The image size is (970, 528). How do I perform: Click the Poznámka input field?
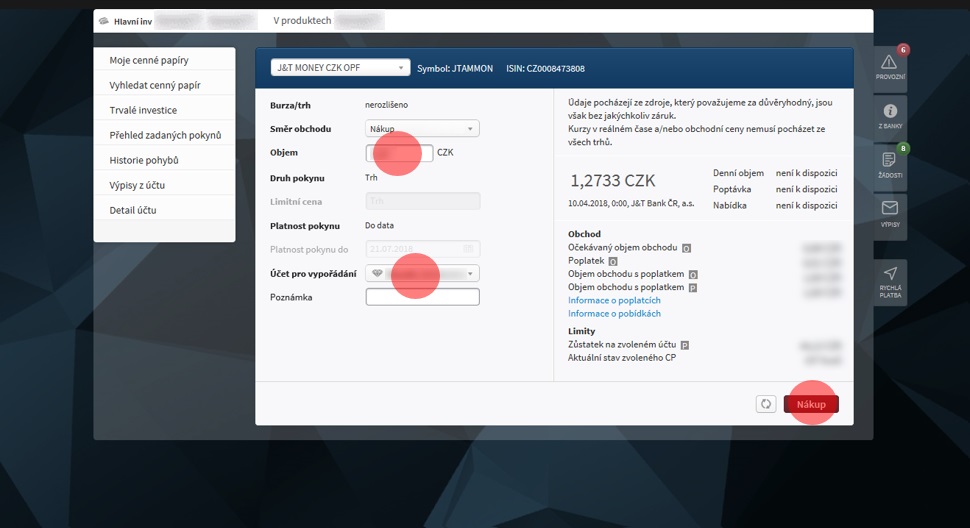(x=422, y=297)
